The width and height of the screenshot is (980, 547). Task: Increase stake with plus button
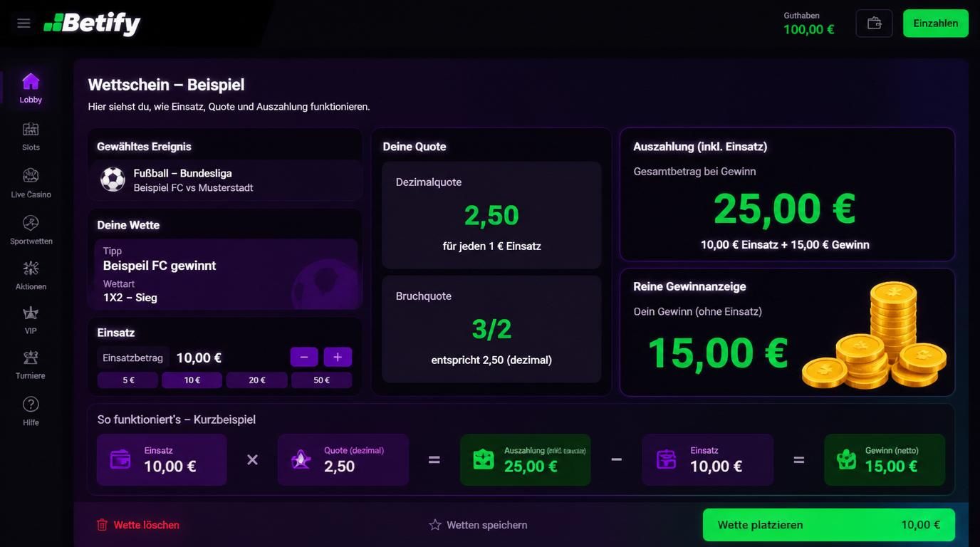338,358
